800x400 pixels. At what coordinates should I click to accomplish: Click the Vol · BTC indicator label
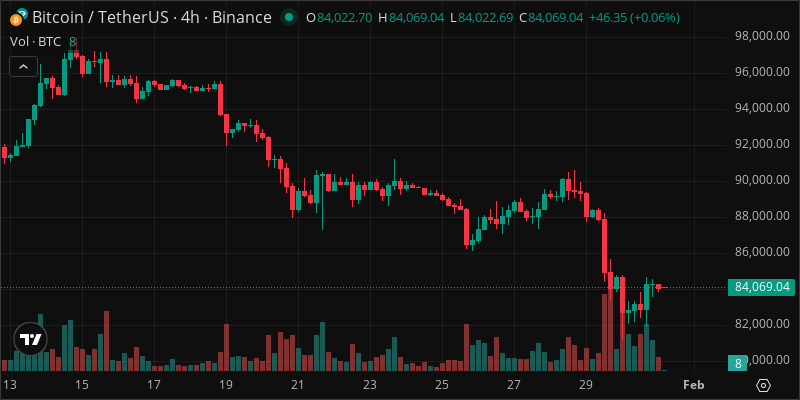click(36, 42)
